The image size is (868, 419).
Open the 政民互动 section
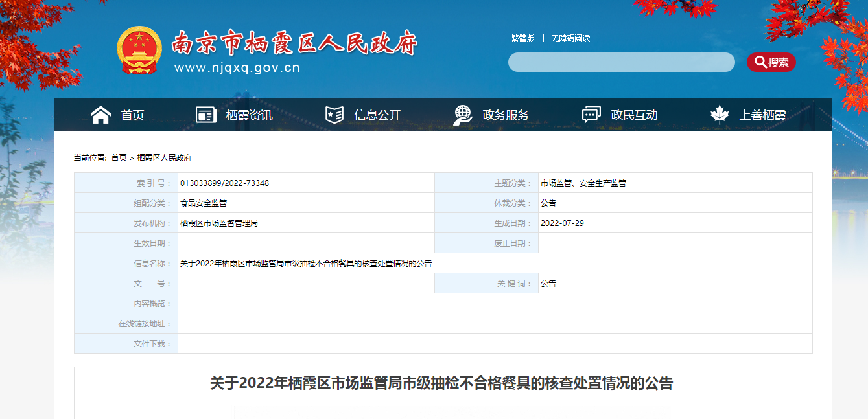pos(634,115)
